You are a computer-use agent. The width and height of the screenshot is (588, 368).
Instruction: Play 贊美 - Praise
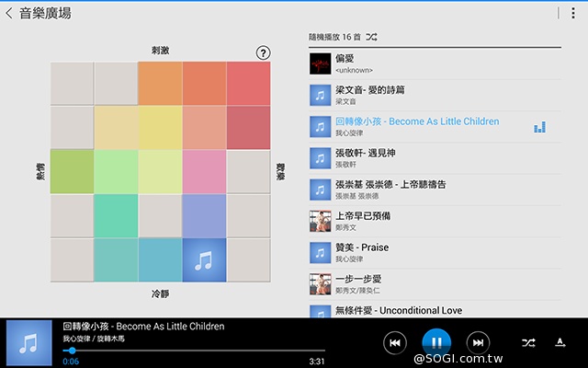click(435, 253)
